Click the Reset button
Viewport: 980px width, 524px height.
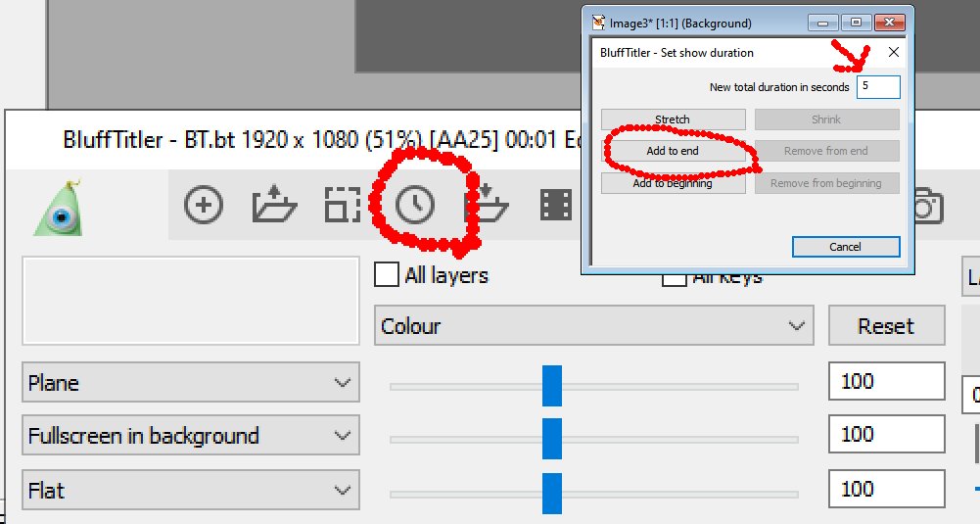click(x=886, y=325)
